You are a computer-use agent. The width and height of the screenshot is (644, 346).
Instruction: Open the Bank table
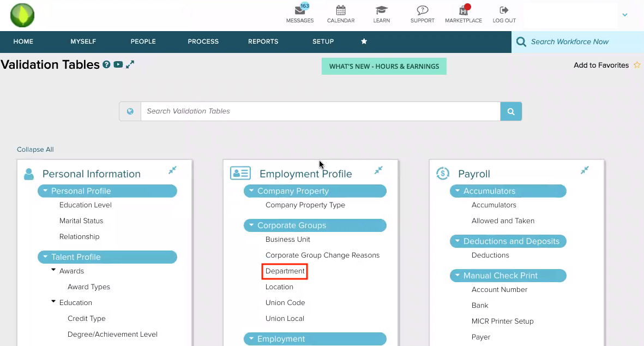(480, 305)
